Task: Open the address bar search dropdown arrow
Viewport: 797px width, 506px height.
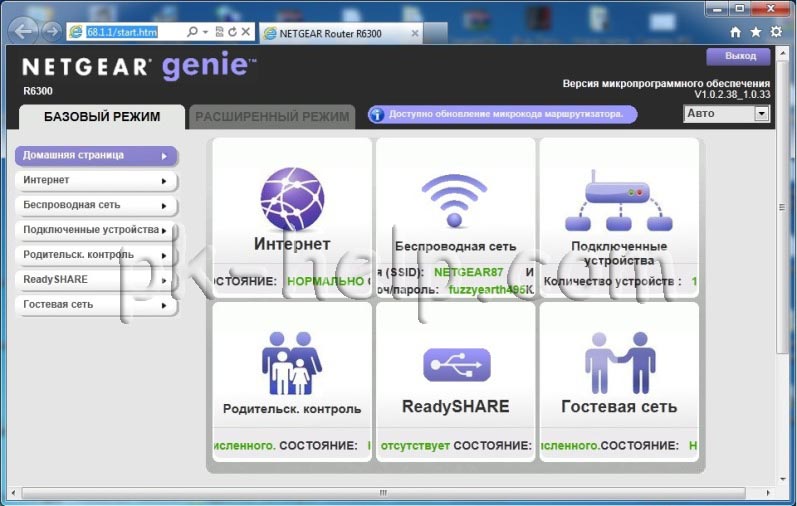Action: [205, 32]
